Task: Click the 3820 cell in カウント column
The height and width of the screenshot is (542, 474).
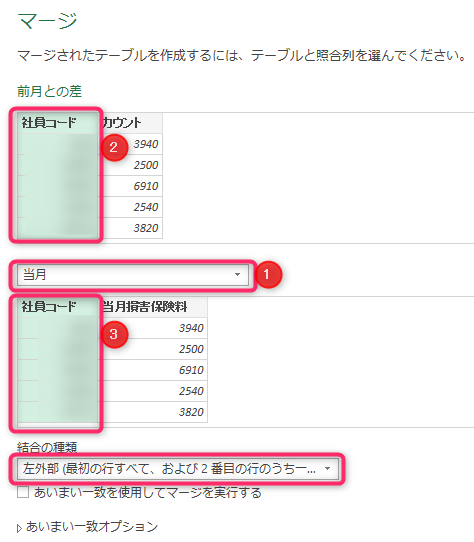Action: coord(146,228)
